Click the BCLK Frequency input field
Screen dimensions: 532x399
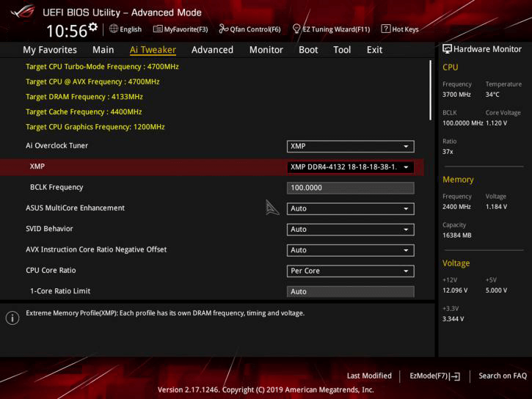[350, 188]
